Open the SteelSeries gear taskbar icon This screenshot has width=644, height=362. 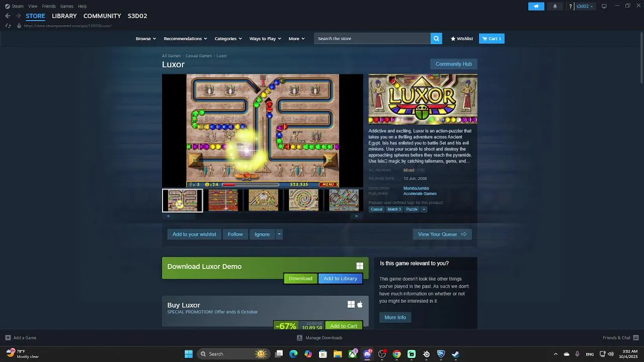click(426, 354)
